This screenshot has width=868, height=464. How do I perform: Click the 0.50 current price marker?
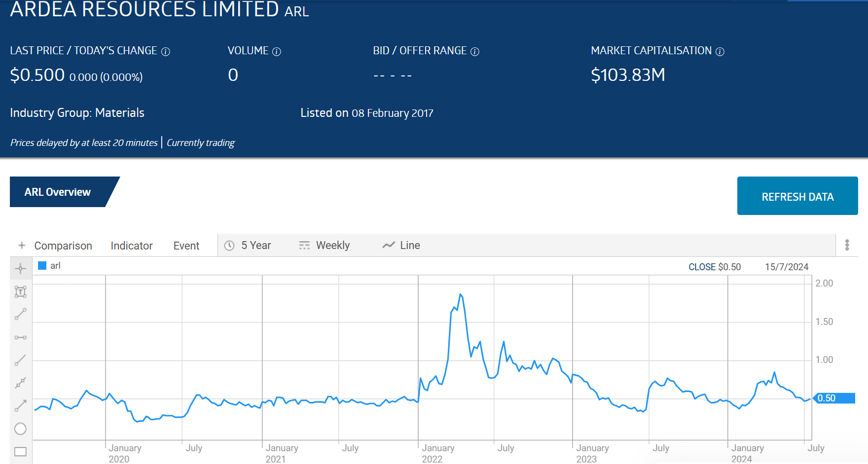834,398
